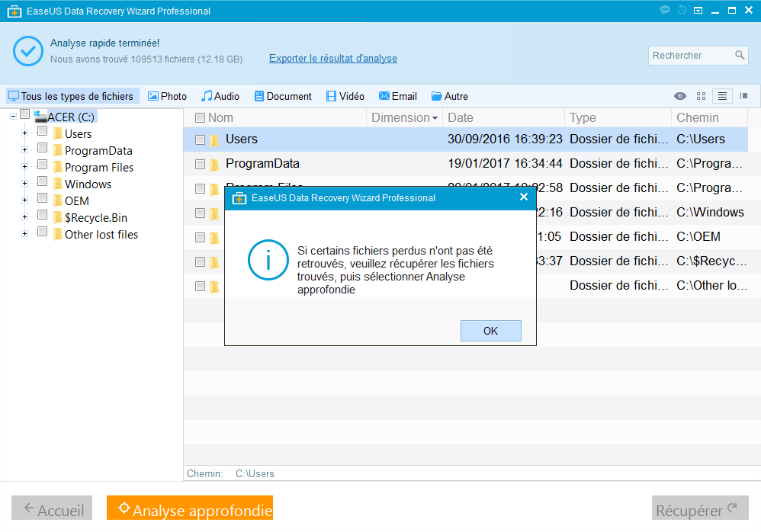Image resolution: width=761 pixels, height=532 pixels.
Task: Click the info icon in the dialog
Action: (x=268, y=260)
